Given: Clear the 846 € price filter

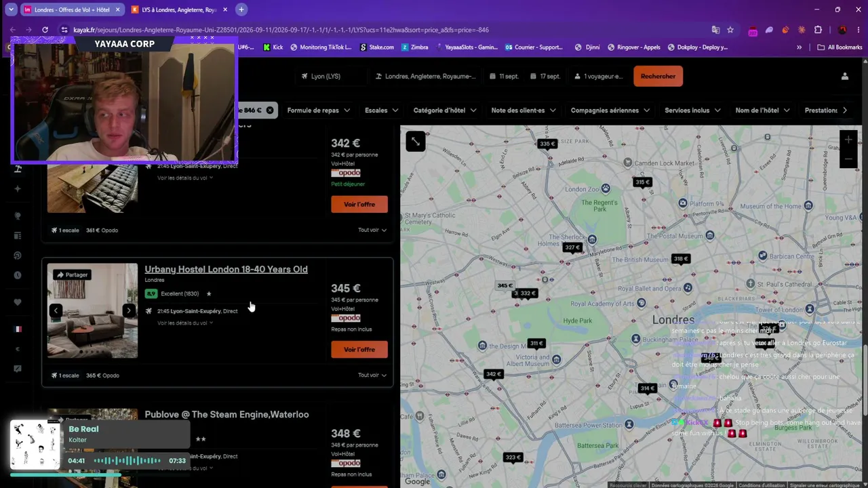Looking at the screenshot, I should 270,110.
